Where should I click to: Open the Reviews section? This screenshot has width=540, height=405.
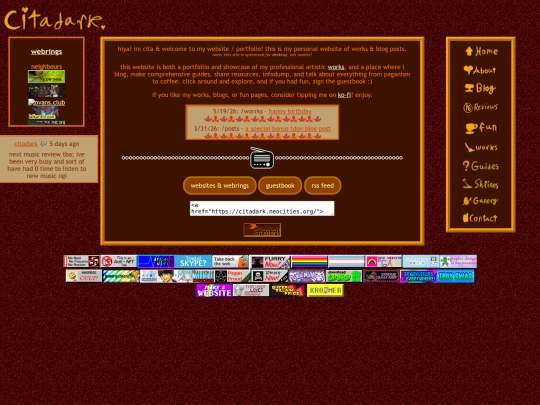[480, 107]
